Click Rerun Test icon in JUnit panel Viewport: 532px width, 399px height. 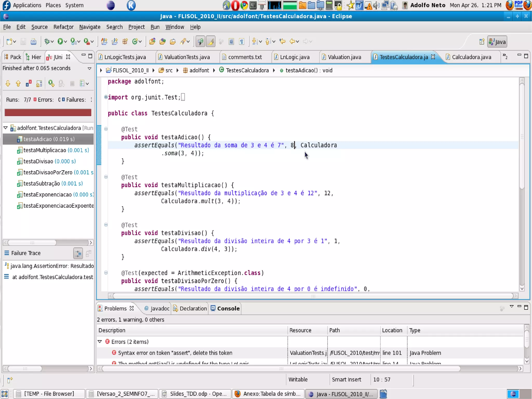pyautogui.click(x=51, y=83)
